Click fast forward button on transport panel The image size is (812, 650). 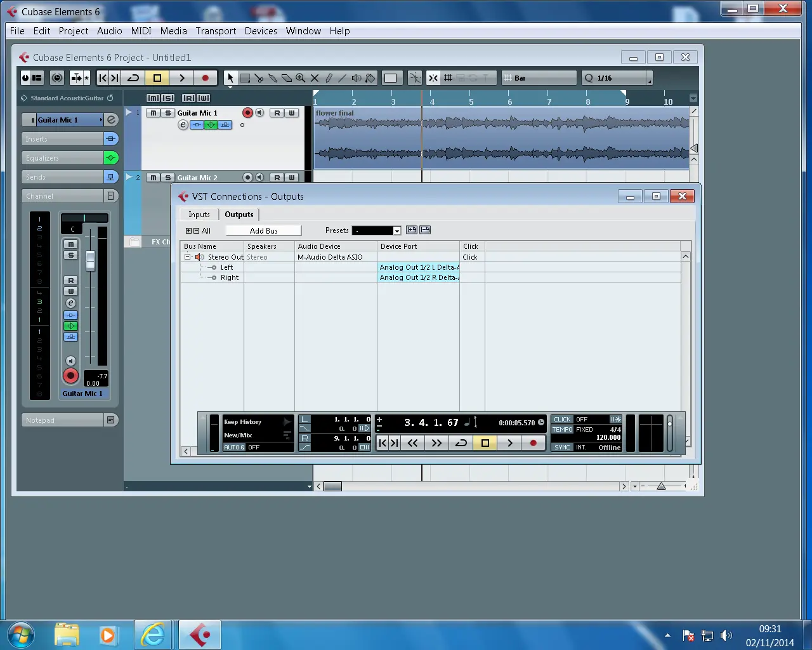[436, 443]
